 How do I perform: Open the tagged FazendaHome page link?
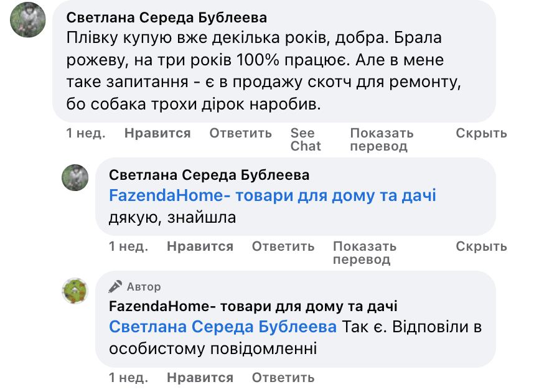click(272, 196)
